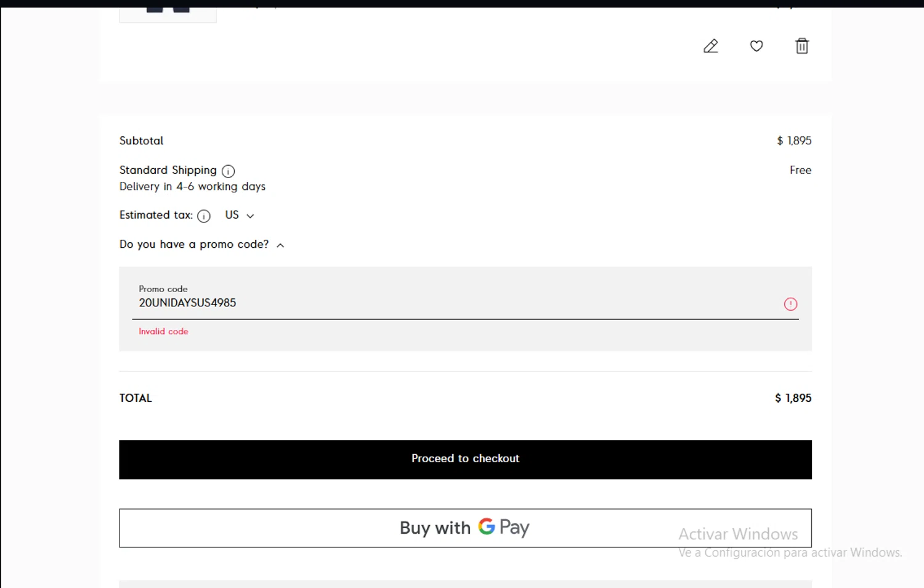This screenshot has width=924, height=588.
Task: Click the 'Standard Shipping' label
Action: 168,170
